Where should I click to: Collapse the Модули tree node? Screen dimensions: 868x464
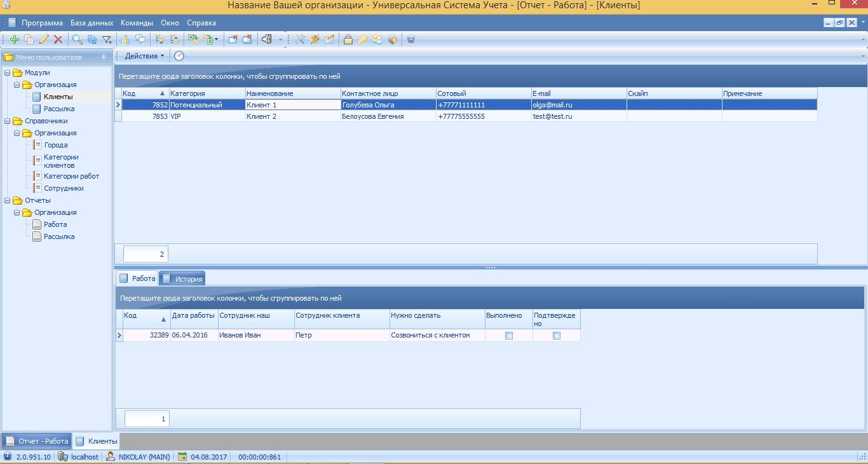pyautogui.click(x=8, y=72)
